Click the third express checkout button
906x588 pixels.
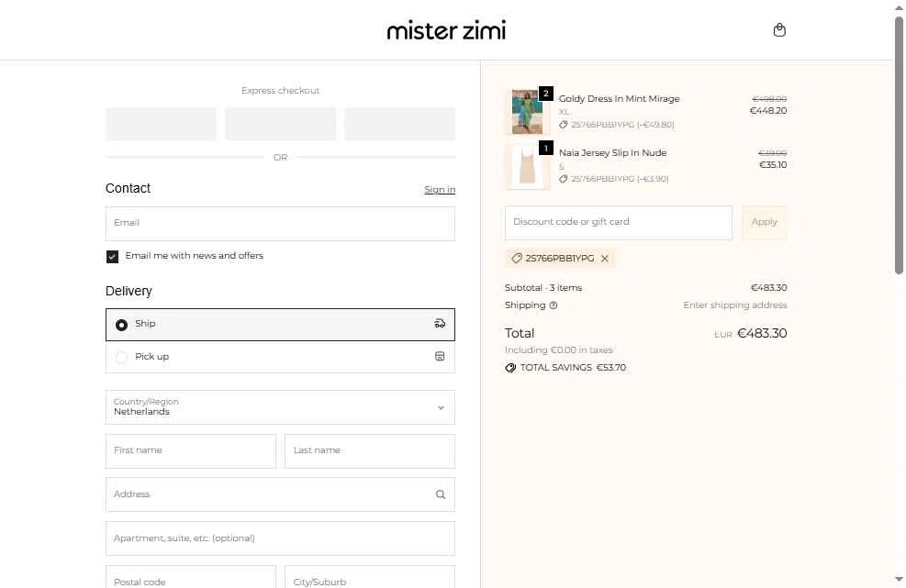[400, 124]
